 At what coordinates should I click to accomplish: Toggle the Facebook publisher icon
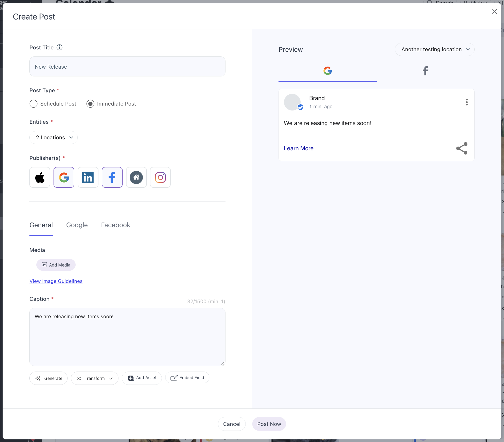coord(112,177)
